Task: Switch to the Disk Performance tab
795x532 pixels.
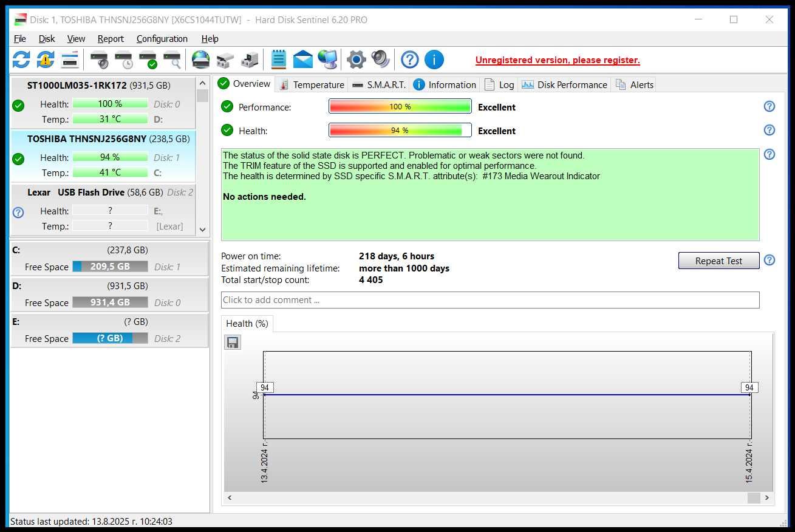Action: (x=565, y=84)
